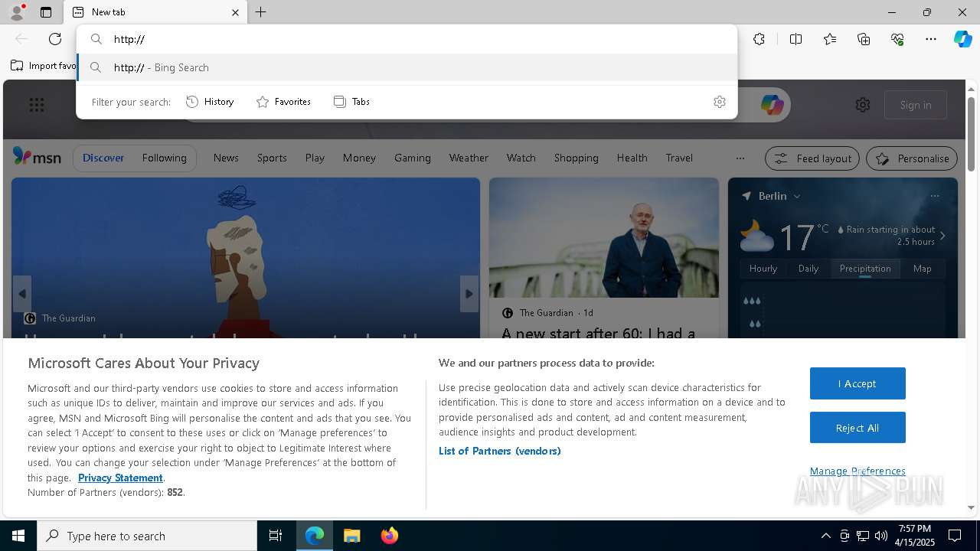Open the Copilot sidebar icon
Viewport: 980px width, 551px height.
pos(962,39)
